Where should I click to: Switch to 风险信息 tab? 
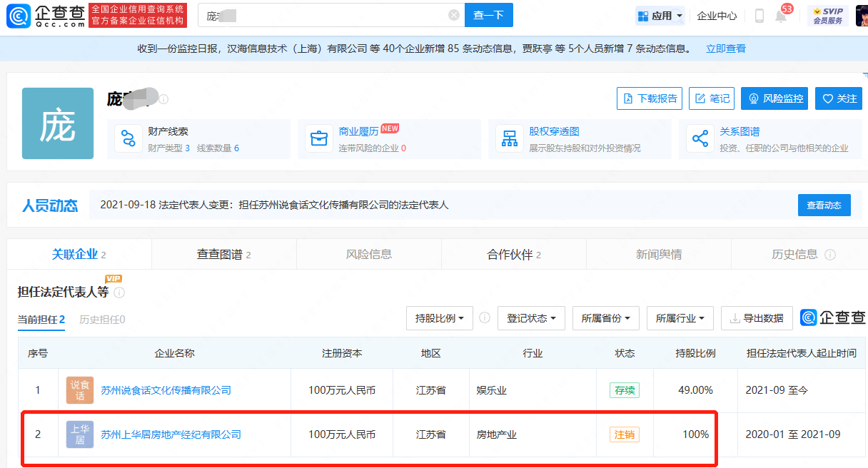point(369,255)
